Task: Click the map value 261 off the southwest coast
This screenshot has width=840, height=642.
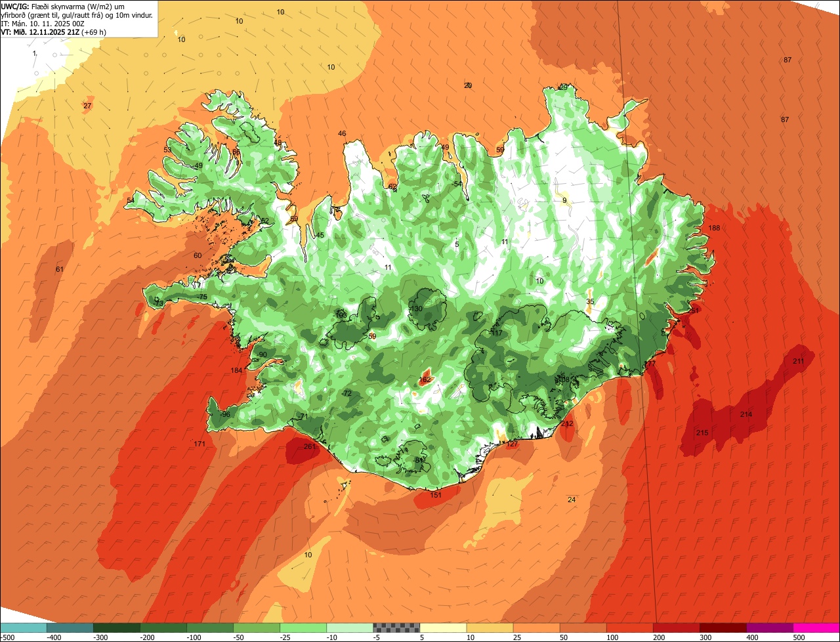Action: tap(310, 446)
